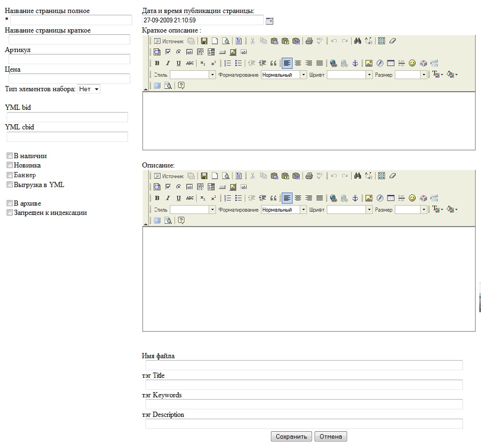Enable Запрещен к индексации checkbox
Image resolution: width=481 pixels, height=448 pixels.
pyautogui.click(x=10, y=213)
